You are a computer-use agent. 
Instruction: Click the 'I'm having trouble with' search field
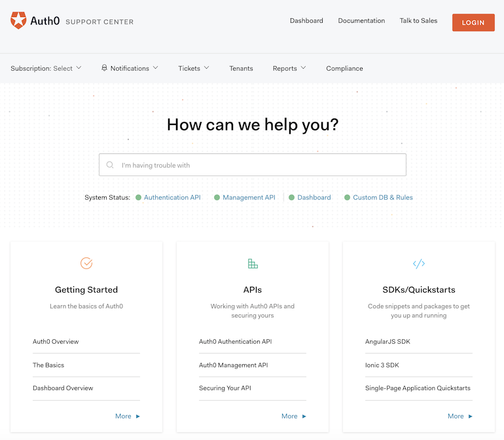[x=252, y=165]
